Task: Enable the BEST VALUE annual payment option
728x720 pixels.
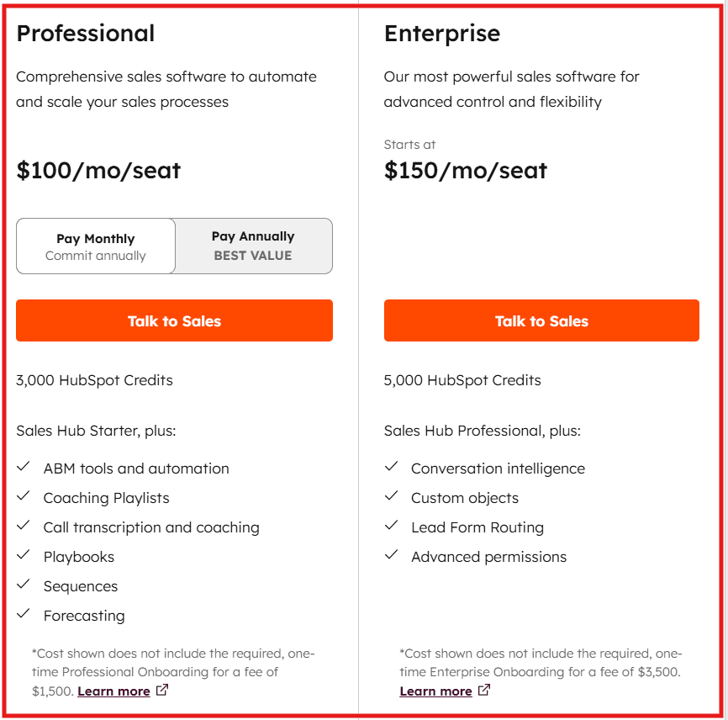Action: pyautogui.click(x=253, y=245)
